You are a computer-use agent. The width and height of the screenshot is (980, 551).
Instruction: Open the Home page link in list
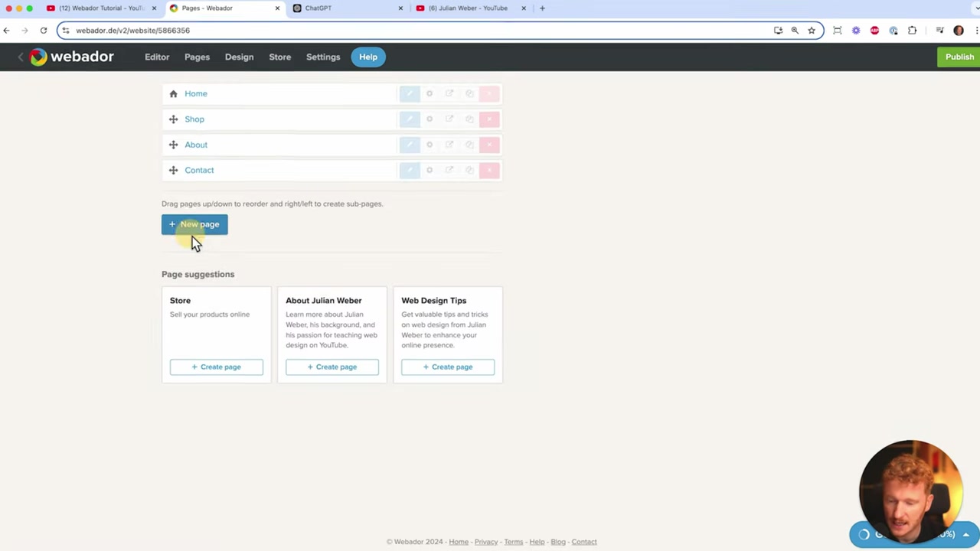point(196,93)
